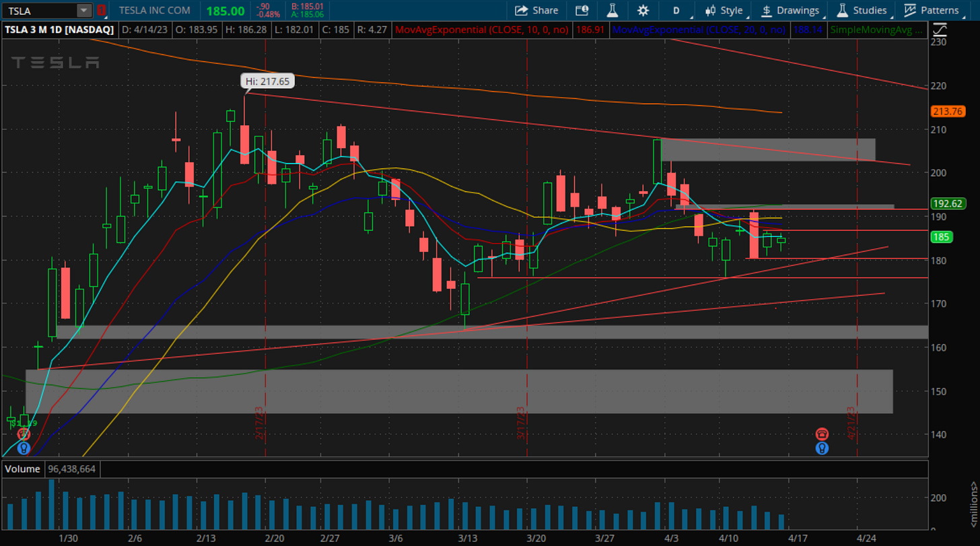Click the bid value B: 185.01
This screenshot has width=980, height=546.
click(x=308, y=6)
